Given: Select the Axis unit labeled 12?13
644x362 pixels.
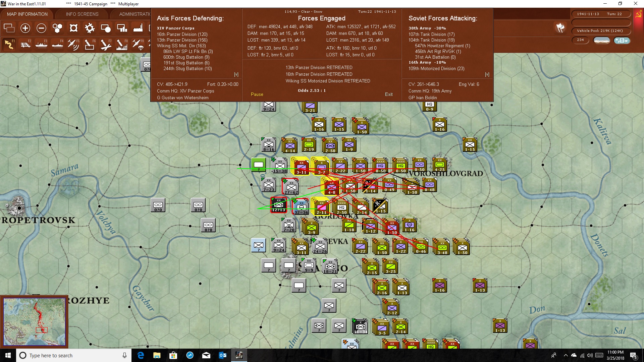Looking at the screenshot, I should click(x=278, y=205).
